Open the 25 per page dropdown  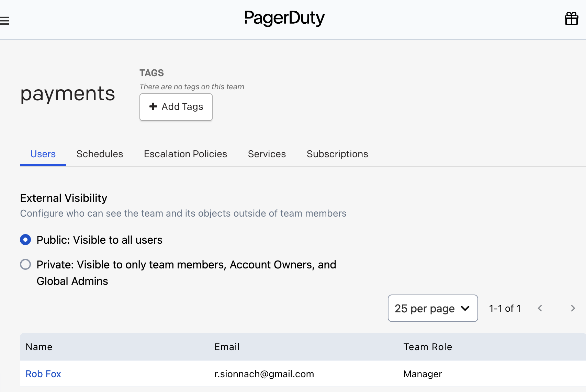click(x=432, y=308)
